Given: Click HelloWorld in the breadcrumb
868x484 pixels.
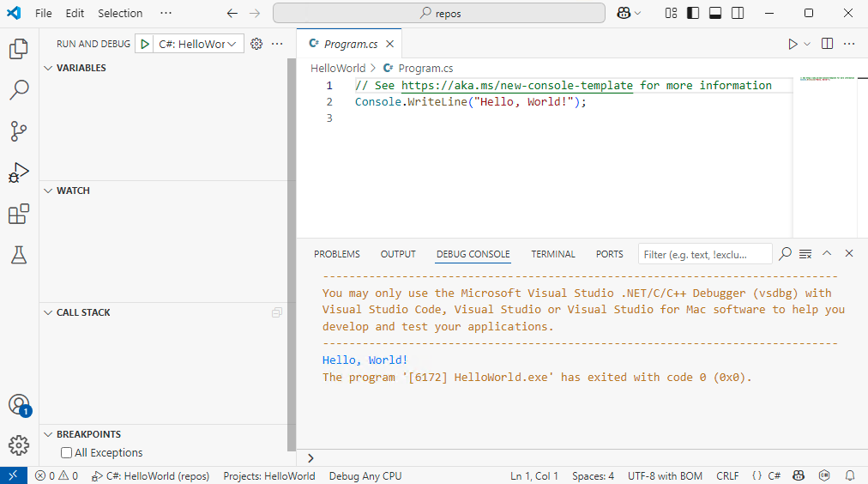Looking at the screenshot, I should 338,68.
